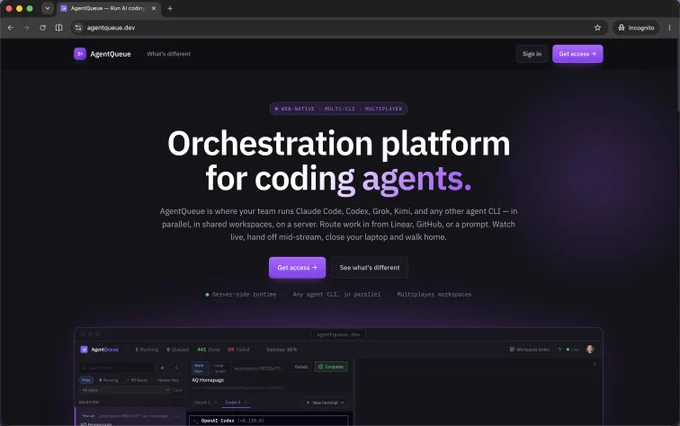This screenshot has width=680, height=426.
Task: Click the agentqueue.dev address bar
Action: 338,28
